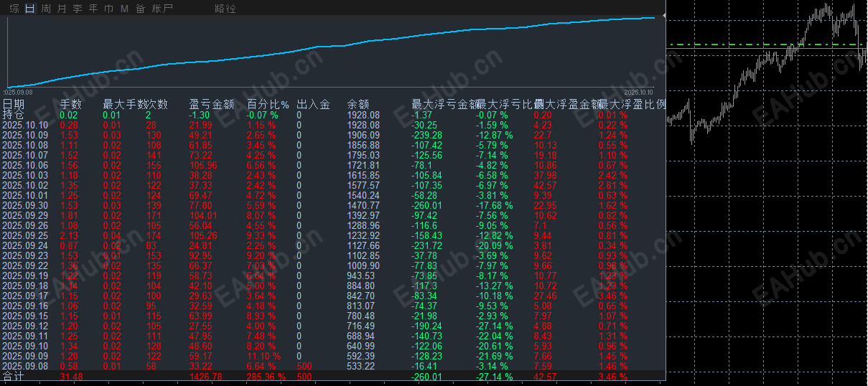
Task: Select the 2025.10.08 date row
Action: pyautogui.click(x=25, y=145)
